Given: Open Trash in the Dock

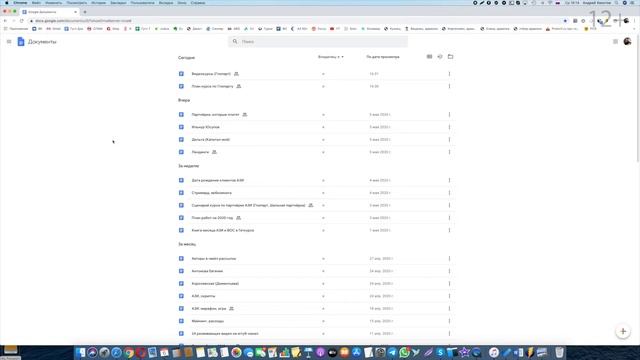Looking at the screenshot, I should point(559,352).
